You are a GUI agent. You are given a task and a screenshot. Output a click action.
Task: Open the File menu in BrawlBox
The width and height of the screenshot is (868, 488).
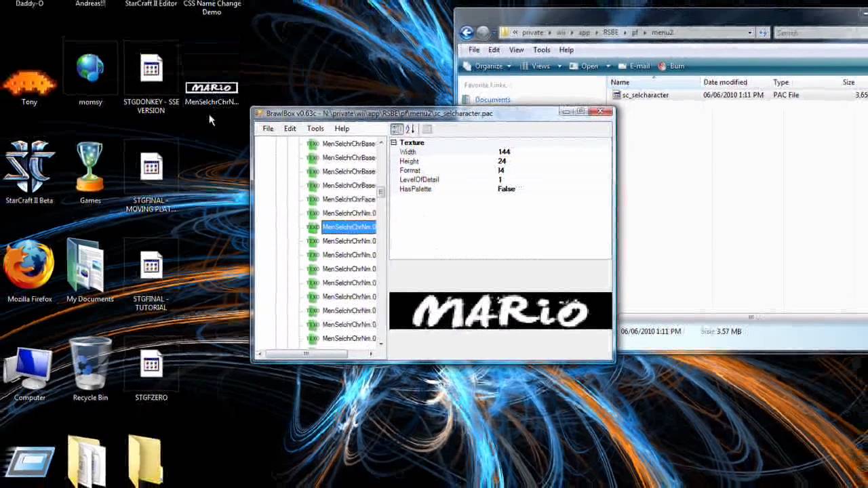pos(268,129)
